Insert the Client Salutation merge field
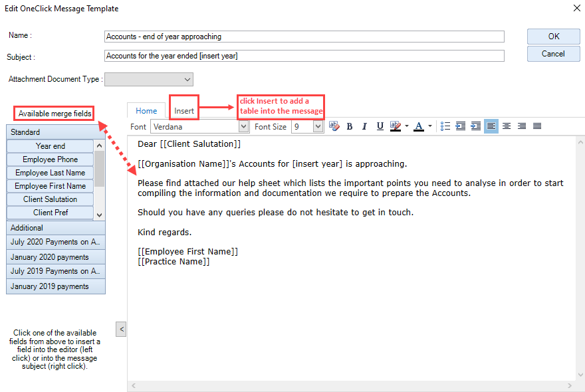585x392 pixels. pos(50,199)
